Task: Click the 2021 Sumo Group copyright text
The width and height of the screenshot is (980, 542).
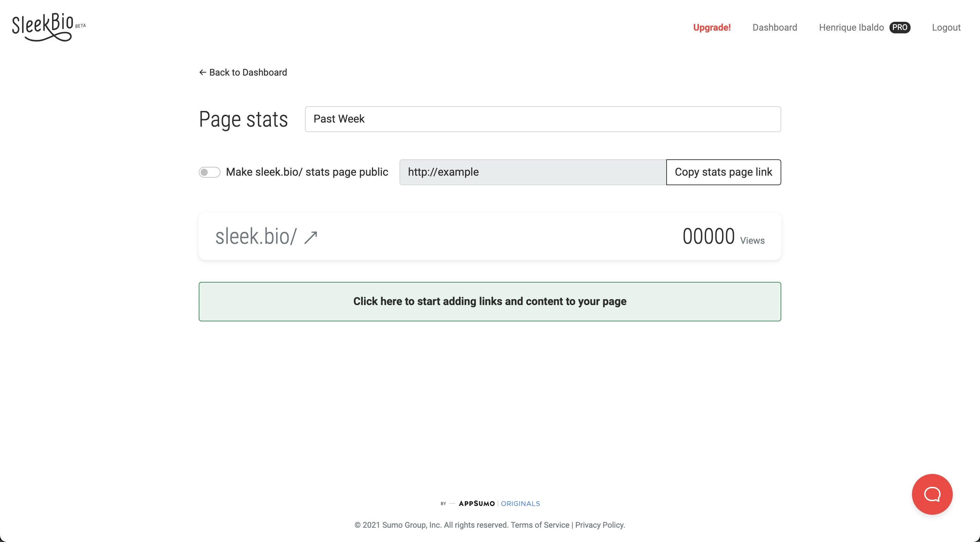Action: [x=431, y=525]
